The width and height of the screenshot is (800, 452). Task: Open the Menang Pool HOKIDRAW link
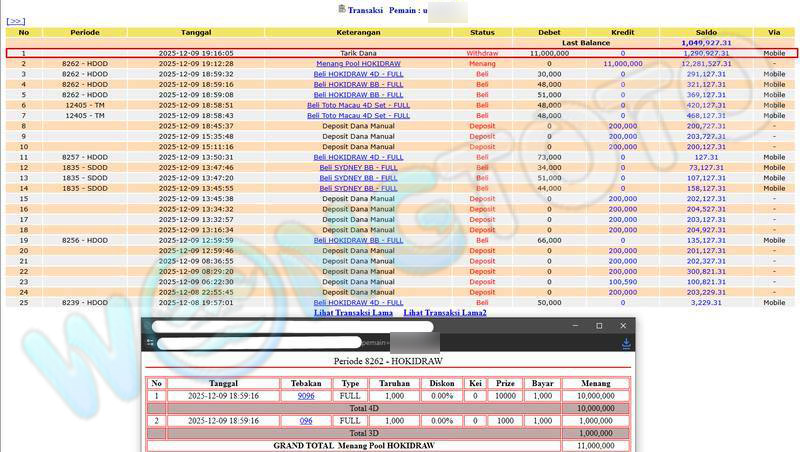[358, 63]
